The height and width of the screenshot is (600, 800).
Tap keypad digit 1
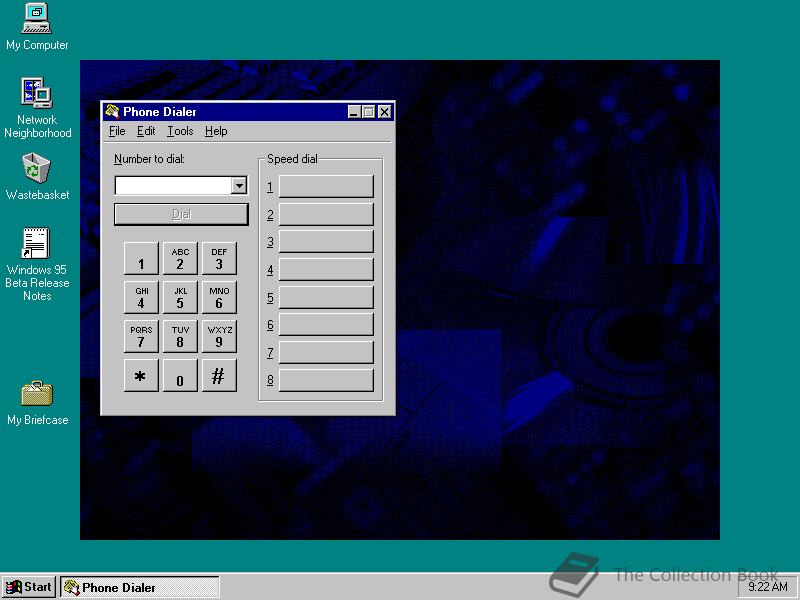(x=141, y=258)
